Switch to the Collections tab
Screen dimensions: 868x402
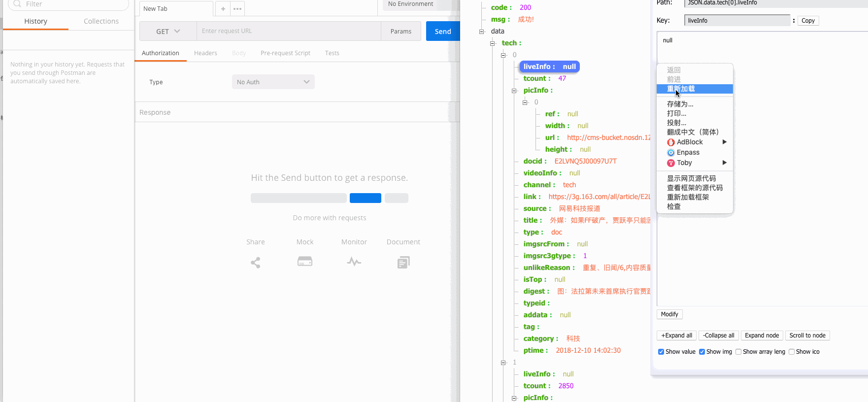point(101,21)
